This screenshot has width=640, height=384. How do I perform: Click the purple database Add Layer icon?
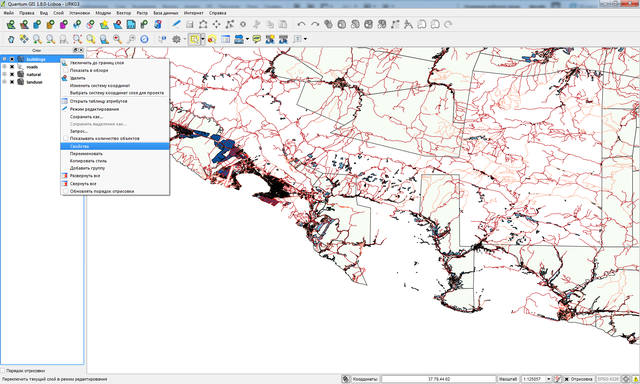64,24
